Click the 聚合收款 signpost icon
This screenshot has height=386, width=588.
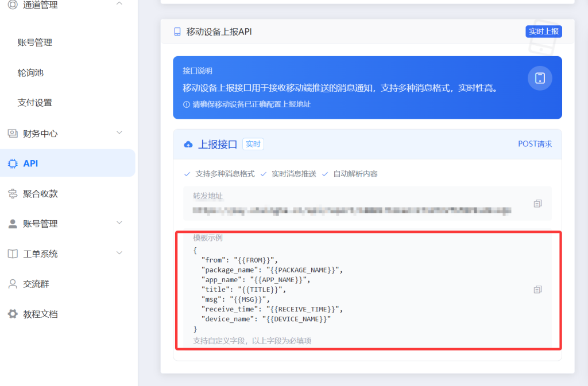(13, 194)
